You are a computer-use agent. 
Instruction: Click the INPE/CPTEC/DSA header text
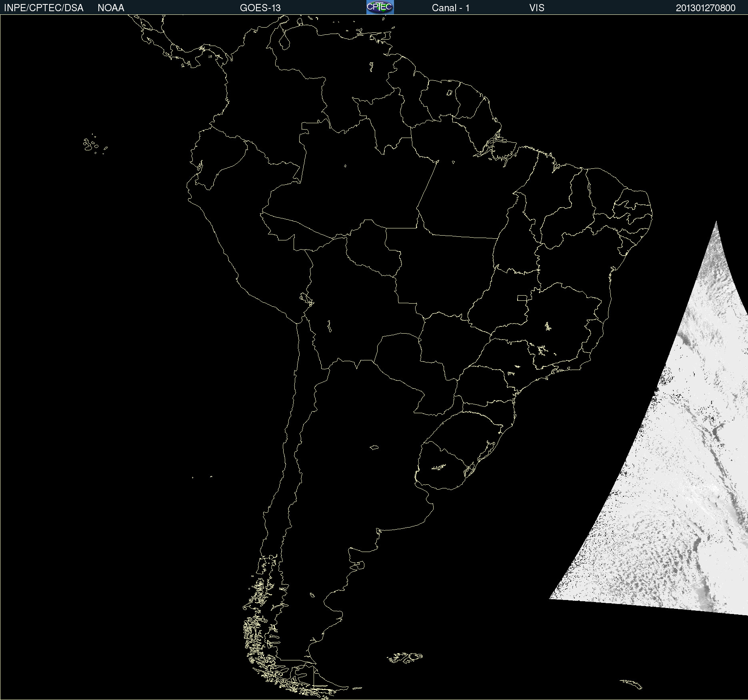click(x=44, y=8)
